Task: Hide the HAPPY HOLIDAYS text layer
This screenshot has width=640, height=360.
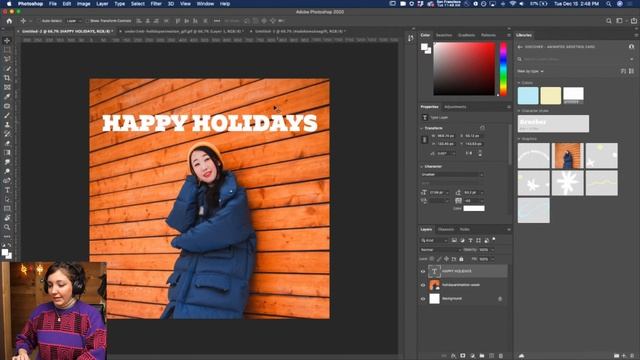Action: 423,271
